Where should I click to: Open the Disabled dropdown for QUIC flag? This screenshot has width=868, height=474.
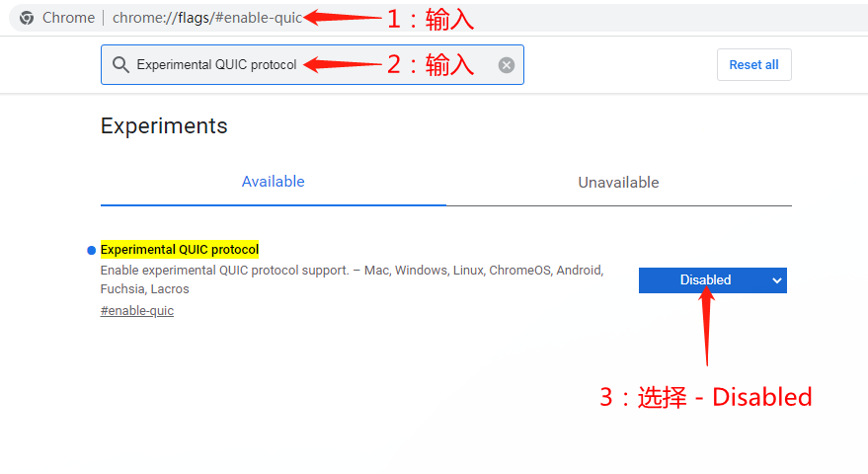click(712, 280)
